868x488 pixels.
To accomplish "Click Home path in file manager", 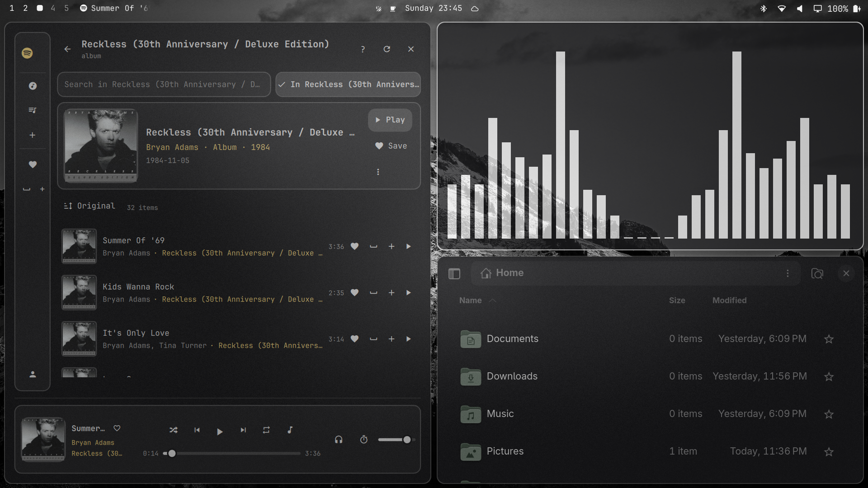I will tap(502, 273).
